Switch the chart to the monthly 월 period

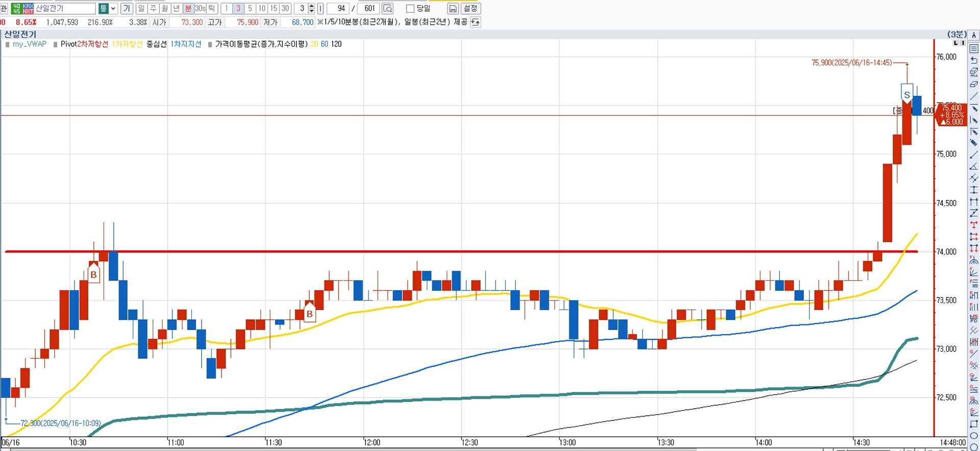point(165,9)
